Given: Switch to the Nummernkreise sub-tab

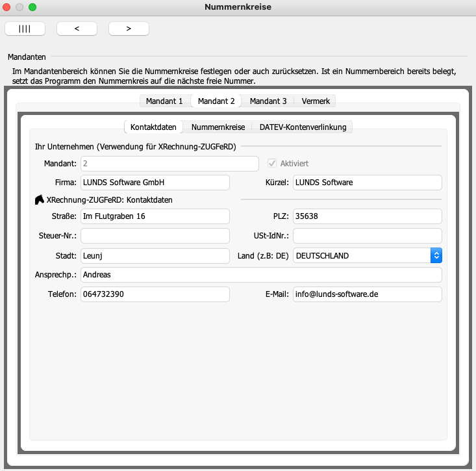Looking at the screenshot, I should click(218, 127).
